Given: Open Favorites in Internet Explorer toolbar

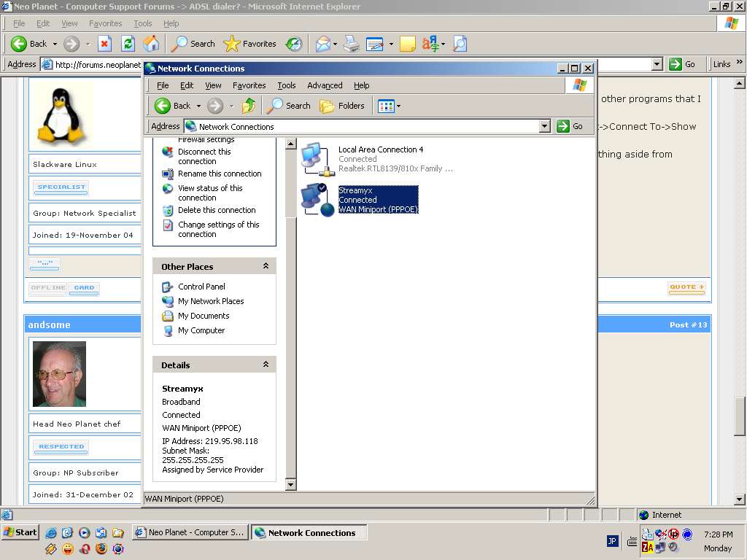Looking at the screenshot, I should (x=250, y=44).
